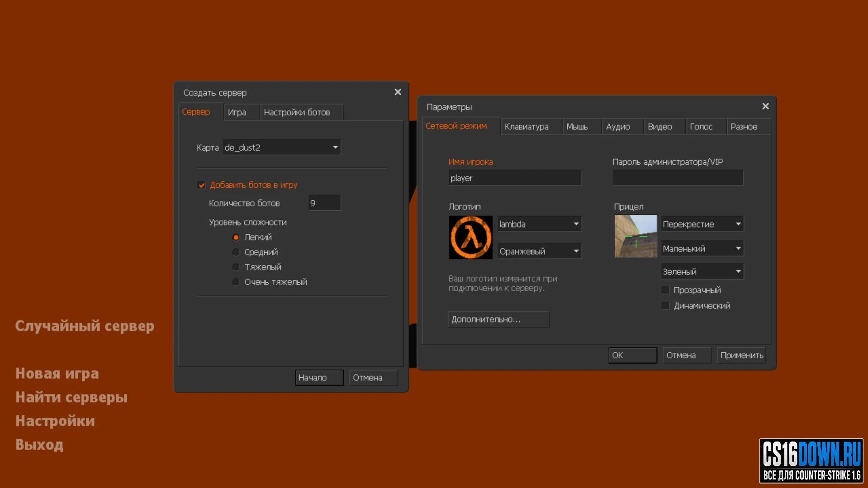Image resolution: width=868 pixels, height=488 pixels.
Task: Click Выход in main menu
Action: [39, 445]
